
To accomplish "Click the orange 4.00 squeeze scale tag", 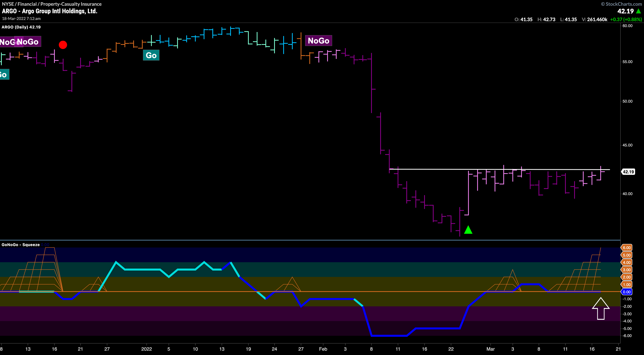I will tap(627, 262).
